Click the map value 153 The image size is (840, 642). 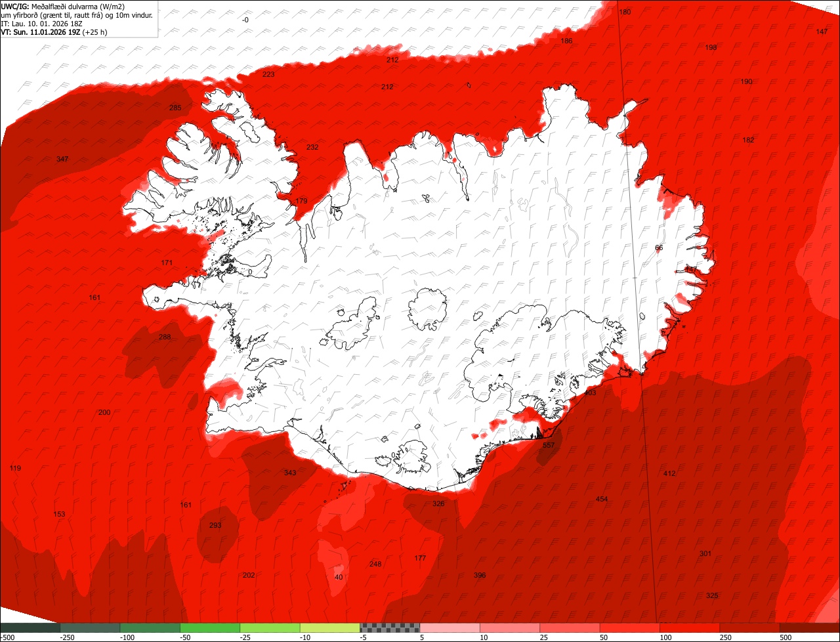click(x=60, y=514)
